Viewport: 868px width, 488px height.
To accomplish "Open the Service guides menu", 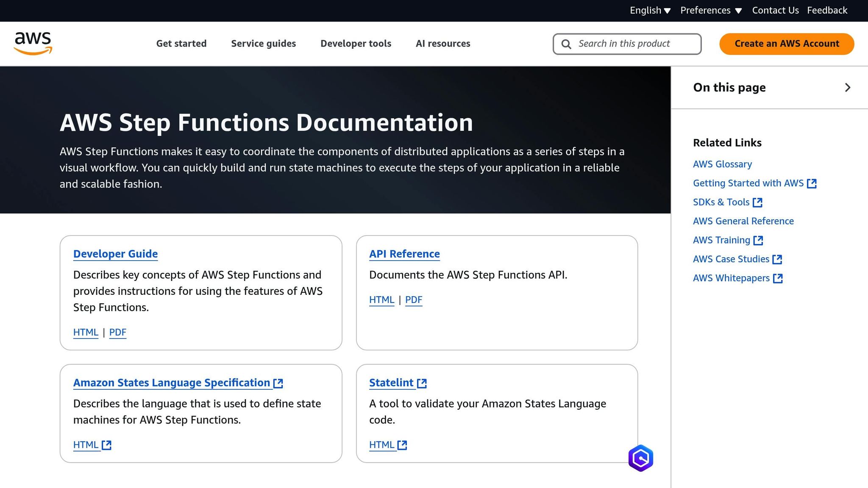I will (x=263, y=43).
